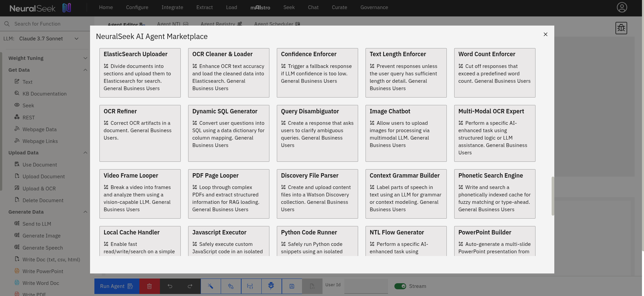Select Write Doc (txt, csv, html) item
This screenshot has height=296, width=644.
click(51, 259)
